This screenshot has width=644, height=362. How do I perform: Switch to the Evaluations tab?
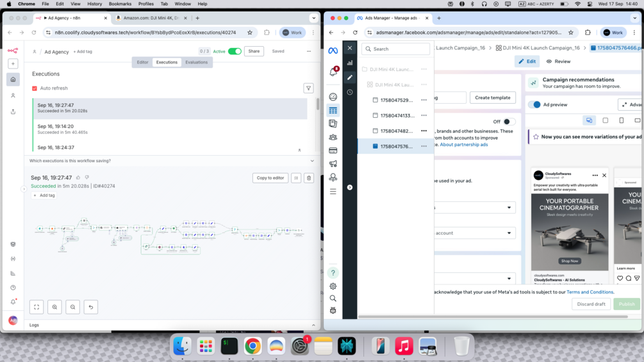click(196, 62)
